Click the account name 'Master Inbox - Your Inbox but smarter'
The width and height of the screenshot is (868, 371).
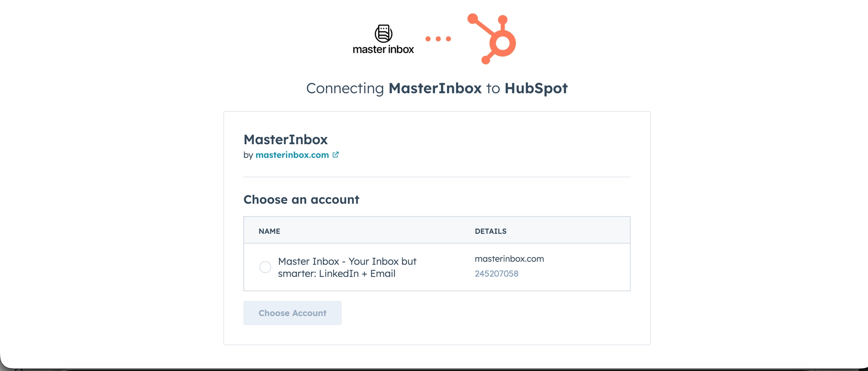pyautogui.click(x=347, y=267)
